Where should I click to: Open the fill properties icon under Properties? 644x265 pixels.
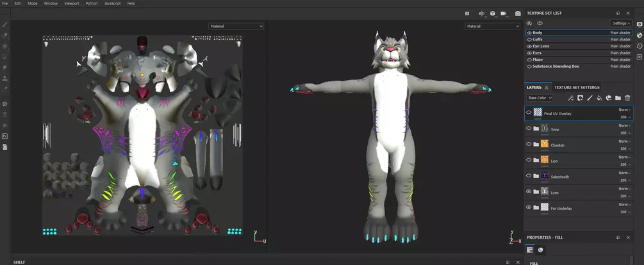click(x=530, y=250)
